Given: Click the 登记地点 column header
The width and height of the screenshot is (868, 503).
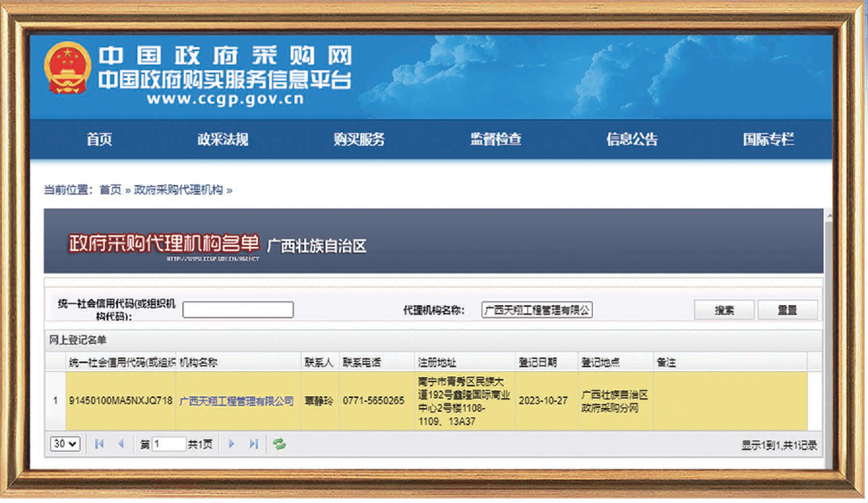Looking at the screenshot, I should click(615, 362).
